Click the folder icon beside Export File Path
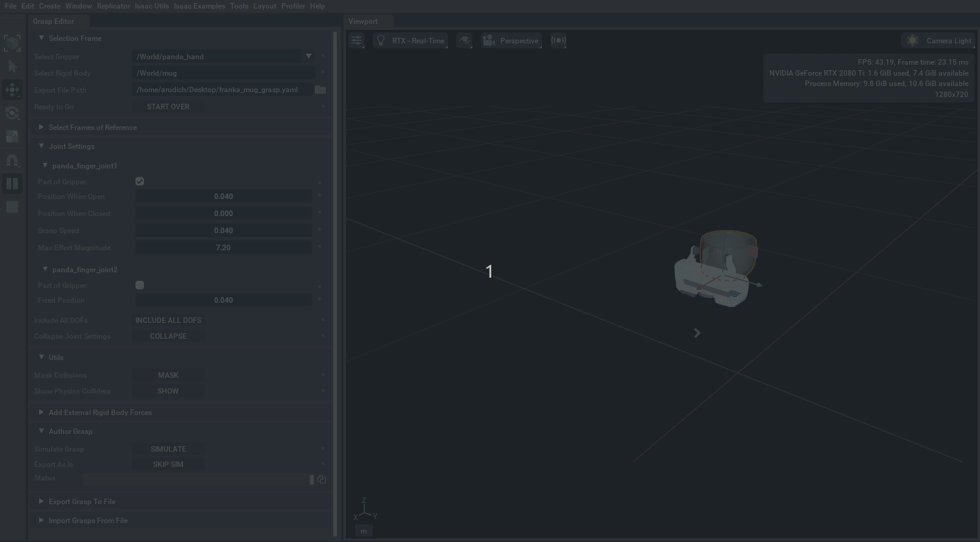 (x=320, y=90)
